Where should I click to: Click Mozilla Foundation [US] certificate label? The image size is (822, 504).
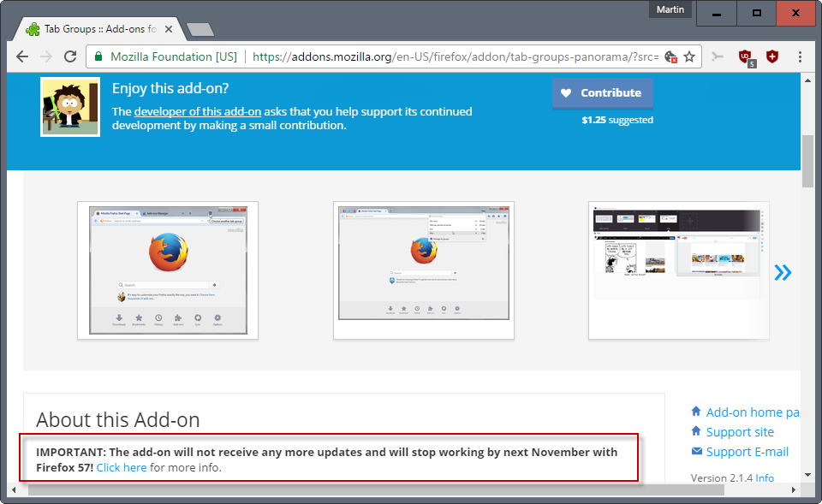point(174,56)
